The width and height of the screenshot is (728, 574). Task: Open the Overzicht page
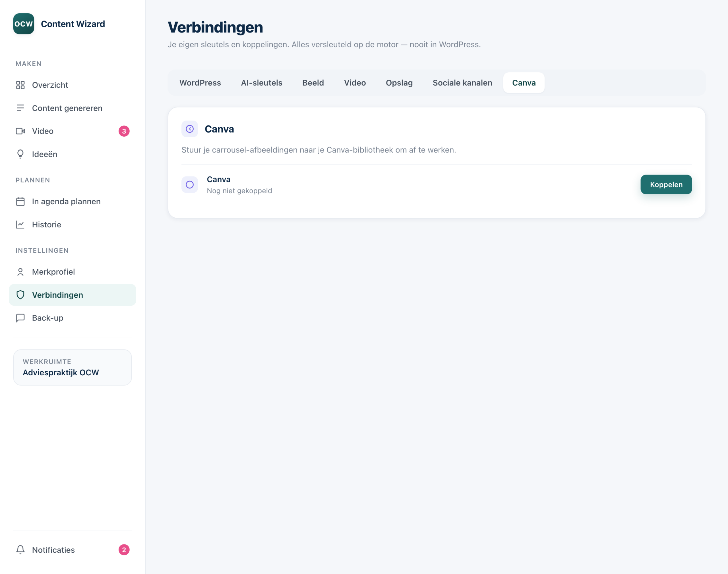coord(73,85)
